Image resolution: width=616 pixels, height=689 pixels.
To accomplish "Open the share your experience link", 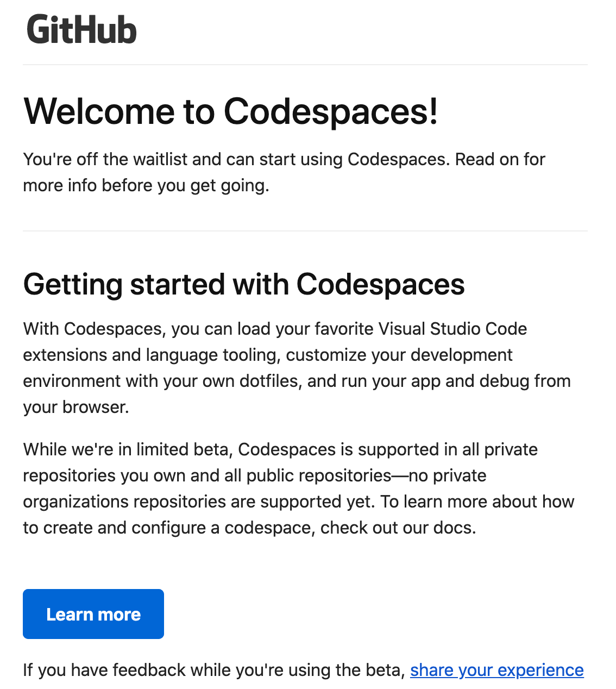I will [496, 670].
